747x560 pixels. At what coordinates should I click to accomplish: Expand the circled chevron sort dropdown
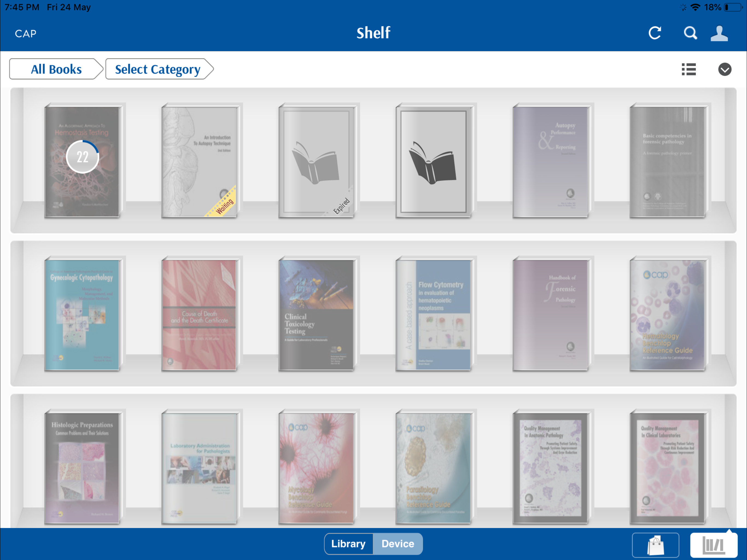[725, 69]
